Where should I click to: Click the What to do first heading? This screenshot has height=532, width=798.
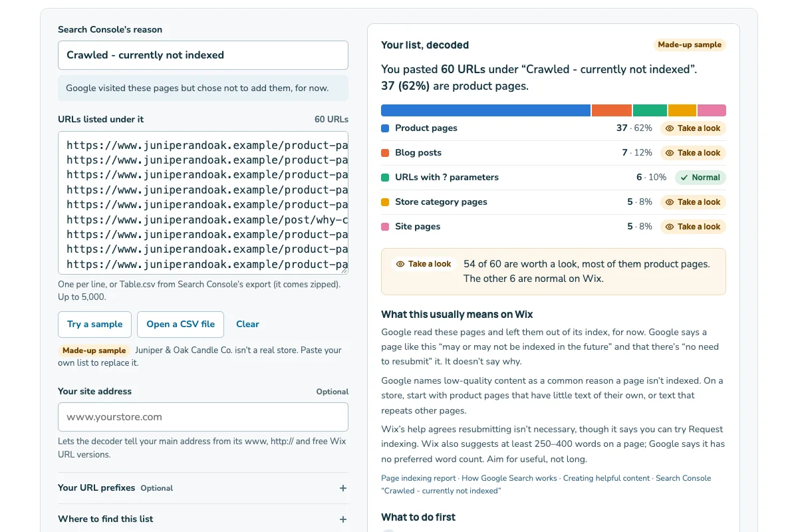click(x=418, y=517)
